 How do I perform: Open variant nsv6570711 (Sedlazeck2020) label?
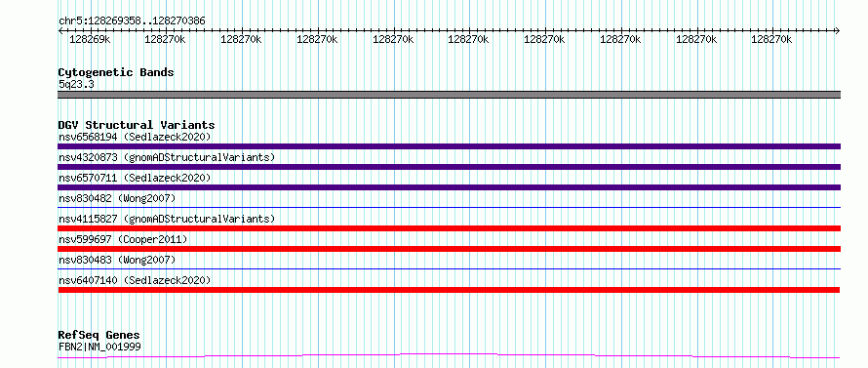point(135,178)
